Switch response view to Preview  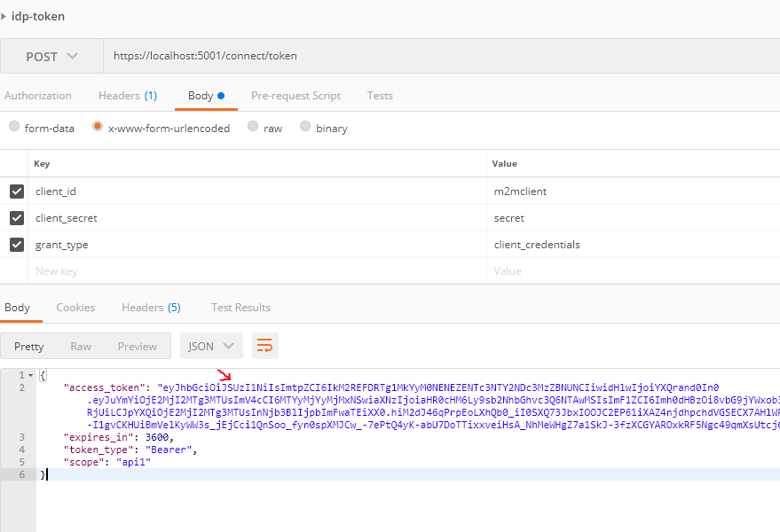138,347
